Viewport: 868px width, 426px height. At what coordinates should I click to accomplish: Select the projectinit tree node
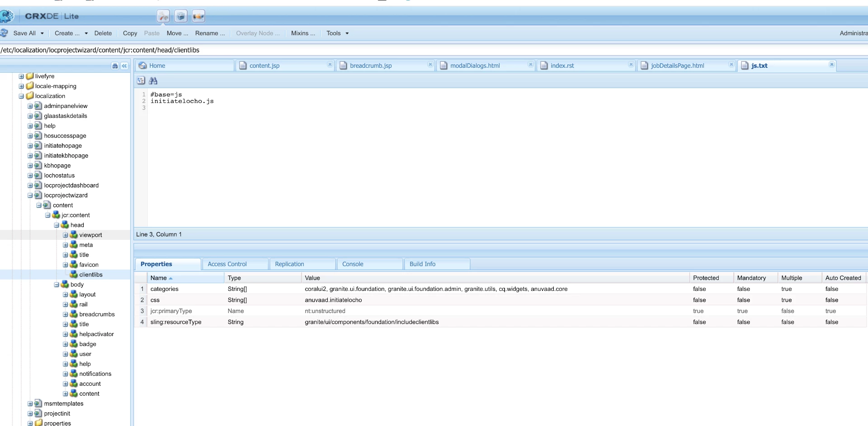(x=57, y=413)
